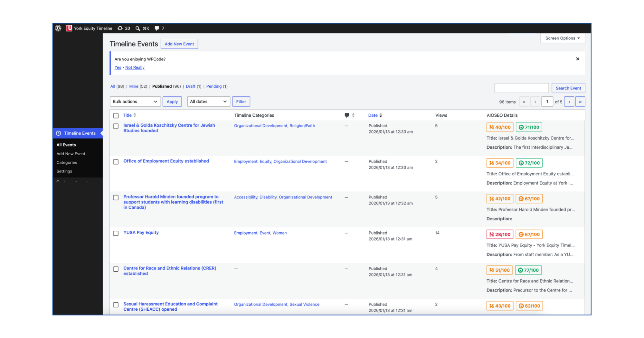Dismiss the WPCode notice with X
Image resolution: width=644 pixels, height=338 pixels.
coord(577,59)
